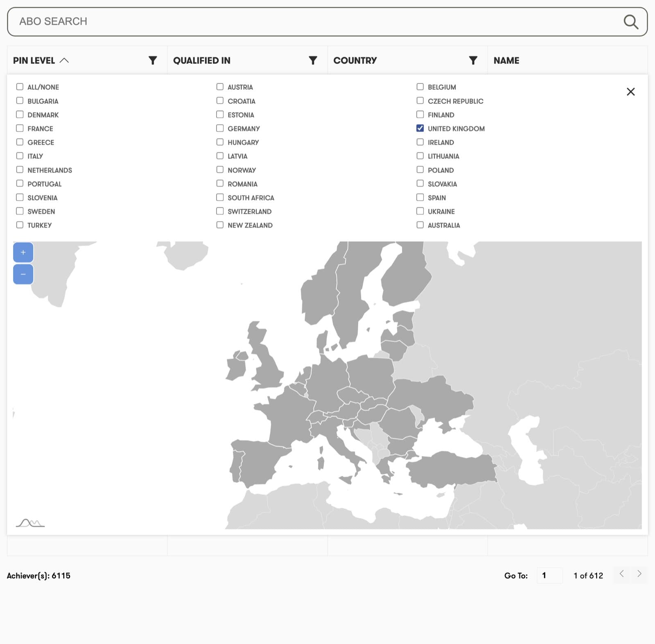Click the Ireland label

[x=441, y=142]
